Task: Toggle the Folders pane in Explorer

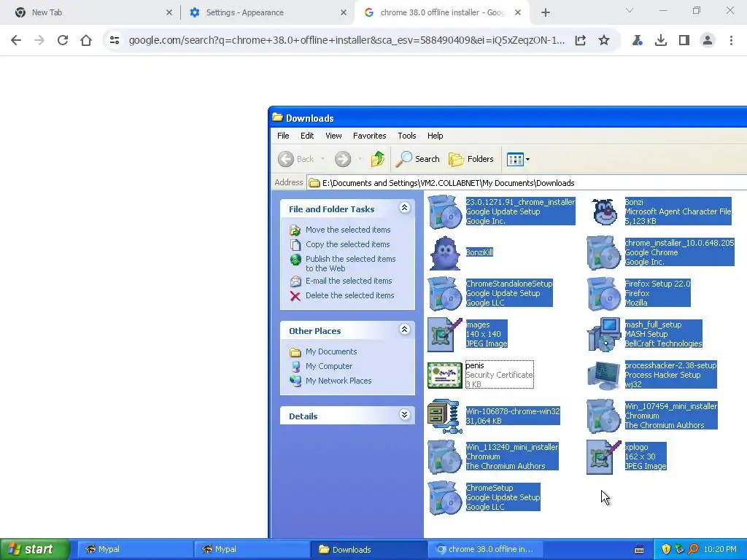Action: (471, 159)
